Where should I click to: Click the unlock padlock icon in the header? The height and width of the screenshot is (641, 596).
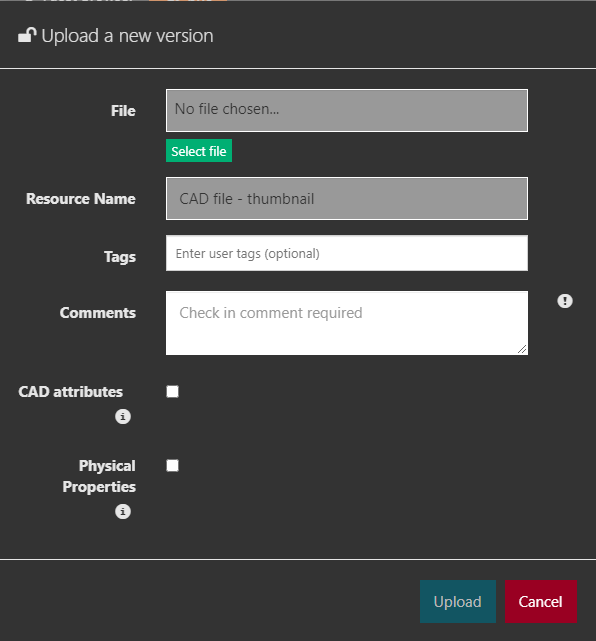point(27,35)
